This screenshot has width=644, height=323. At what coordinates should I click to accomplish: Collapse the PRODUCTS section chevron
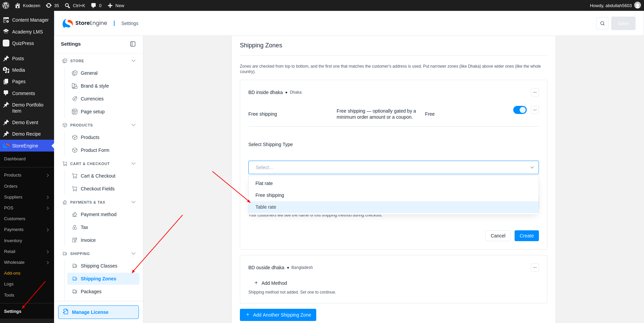(133, 125)
